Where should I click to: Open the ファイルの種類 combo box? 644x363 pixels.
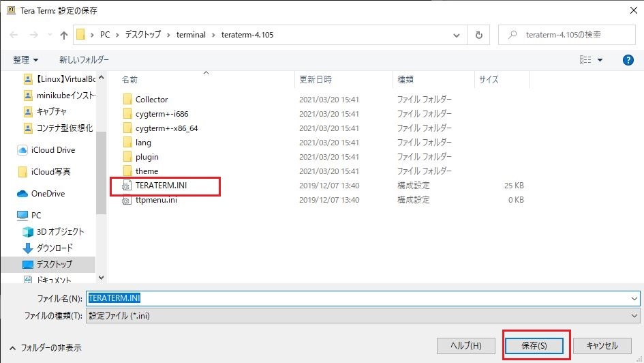pyautogui.click(x=363, y=316)
